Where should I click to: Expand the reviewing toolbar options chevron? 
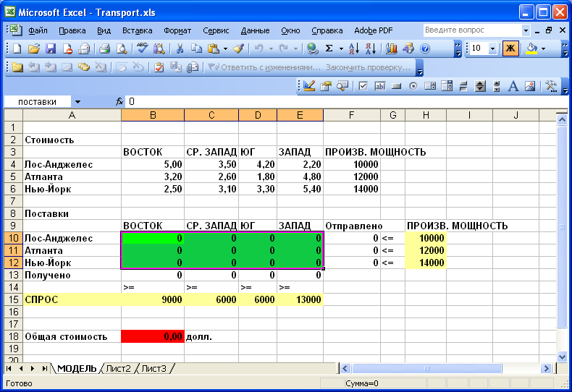pyautogui.click(x=419, y=68)
